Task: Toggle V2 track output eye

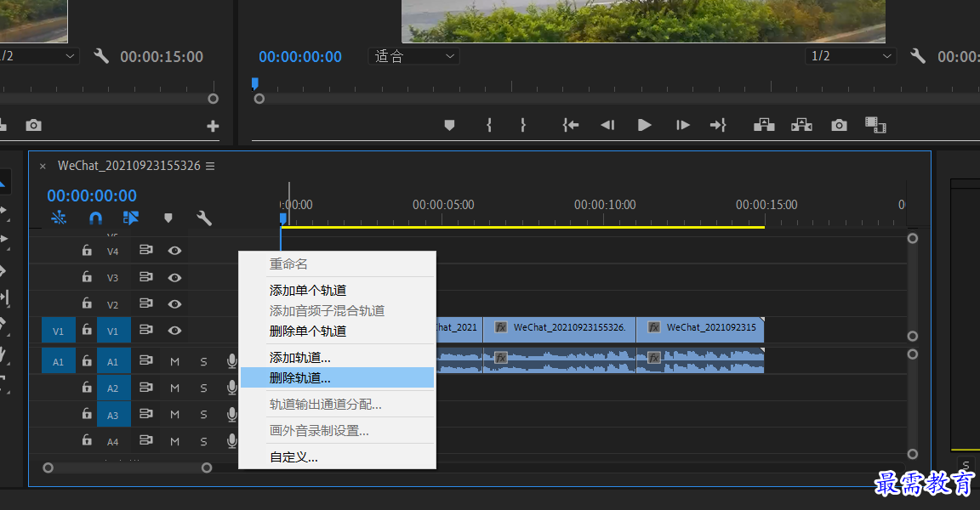Action: (x=174, y=304)
